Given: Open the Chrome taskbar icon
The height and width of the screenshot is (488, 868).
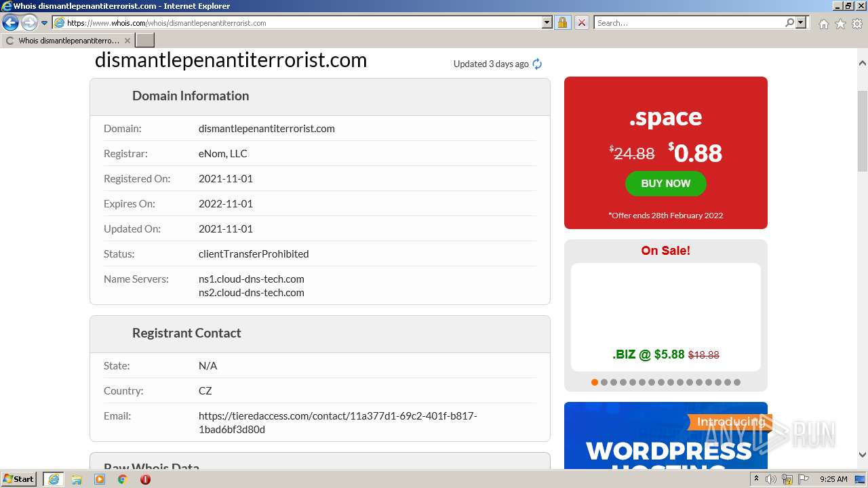Looking at the screenshot, I should (122, 479).
